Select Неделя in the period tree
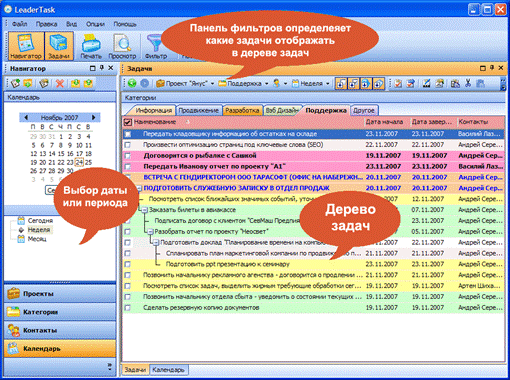The height and width of the screenshot is (380, 510). click(39, 230)
